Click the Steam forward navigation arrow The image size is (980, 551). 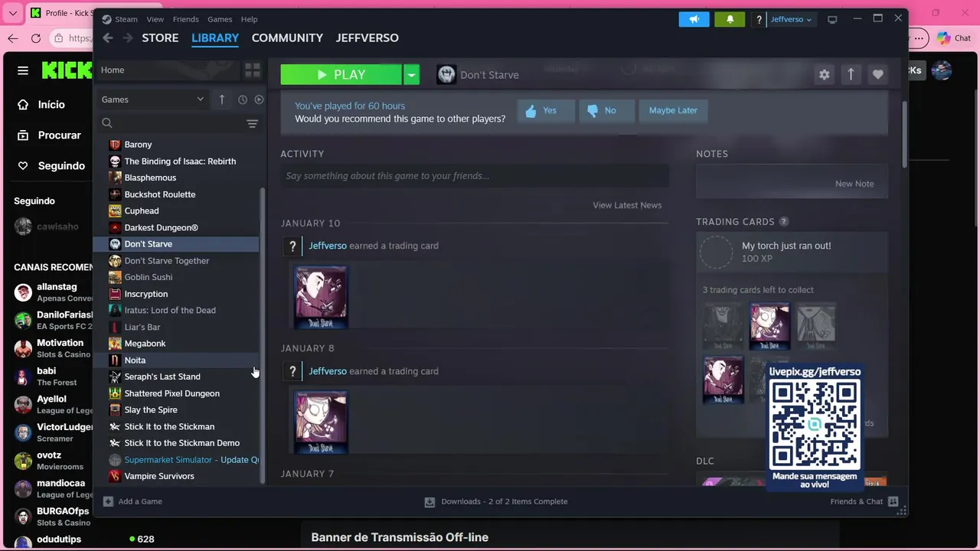pyautogui.click(x=128, y=37)
